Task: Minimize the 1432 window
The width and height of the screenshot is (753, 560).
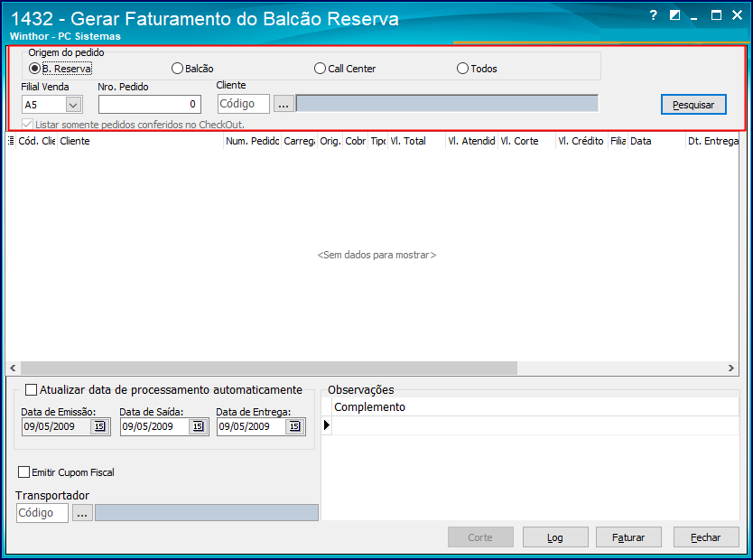Action: click(x=694, y=17)
